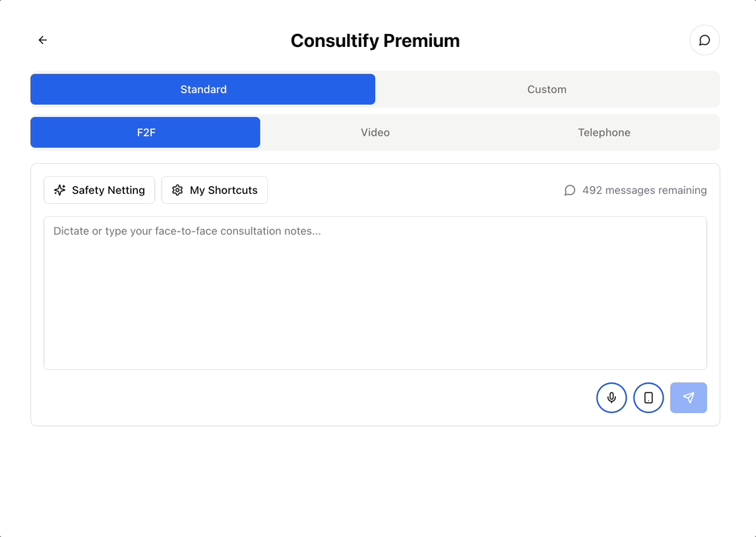Click the mobile device icon button
This screenshot has height=537, width=756.
click(648, 398)
